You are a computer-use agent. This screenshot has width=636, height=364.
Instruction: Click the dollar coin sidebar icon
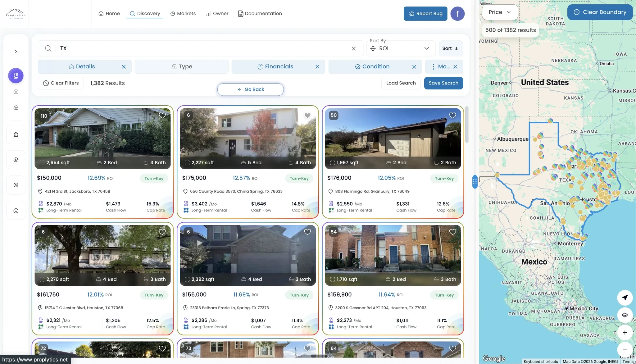click(16, 185)
